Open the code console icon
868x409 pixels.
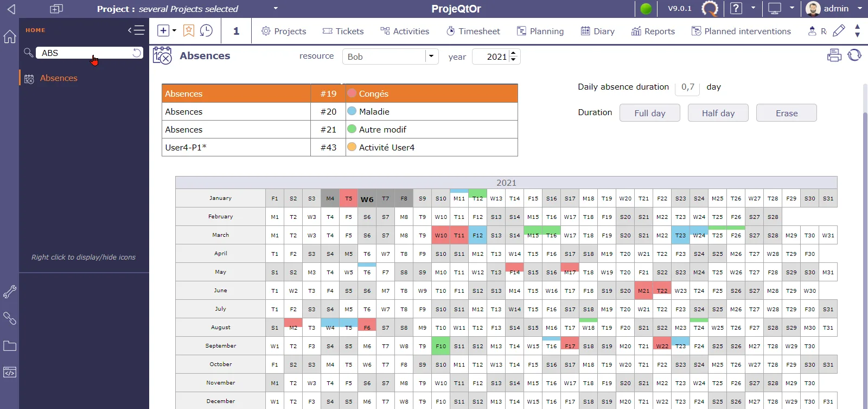point(10,373)
